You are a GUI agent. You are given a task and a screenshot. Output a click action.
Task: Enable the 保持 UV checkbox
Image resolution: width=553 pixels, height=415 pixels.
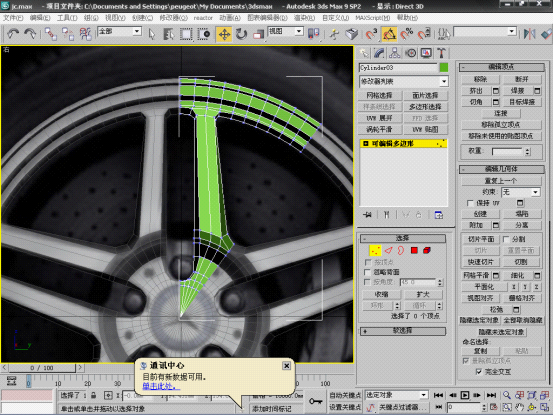pos(470,203)
